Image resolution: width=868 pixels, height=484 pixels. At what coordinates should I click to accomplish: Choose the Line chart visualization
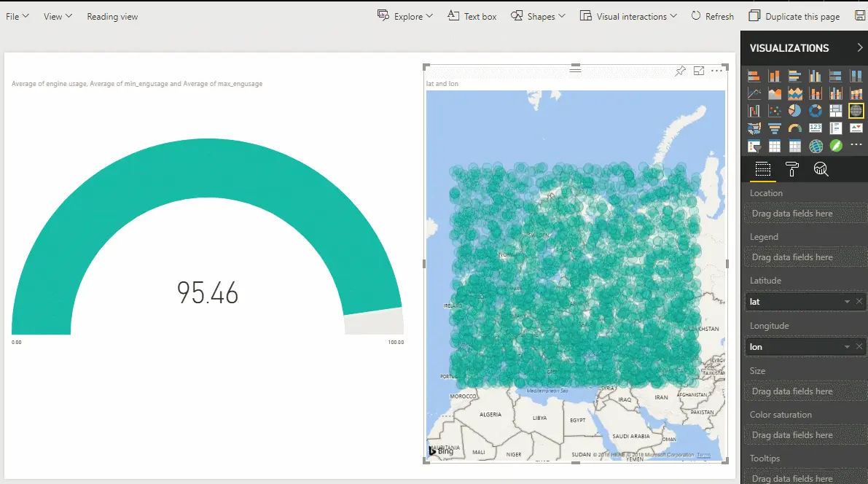[754, 93]
